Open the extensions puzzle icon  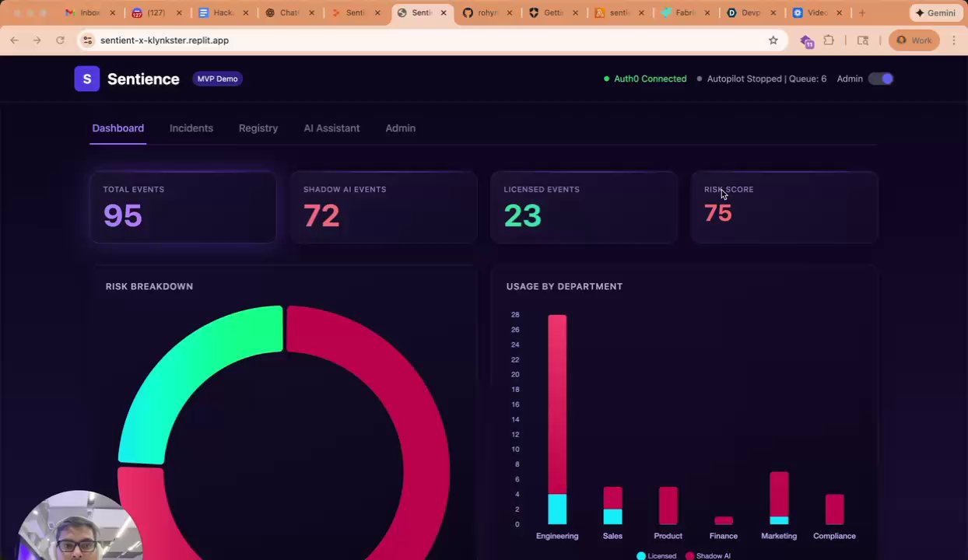(x=829, y=40)
